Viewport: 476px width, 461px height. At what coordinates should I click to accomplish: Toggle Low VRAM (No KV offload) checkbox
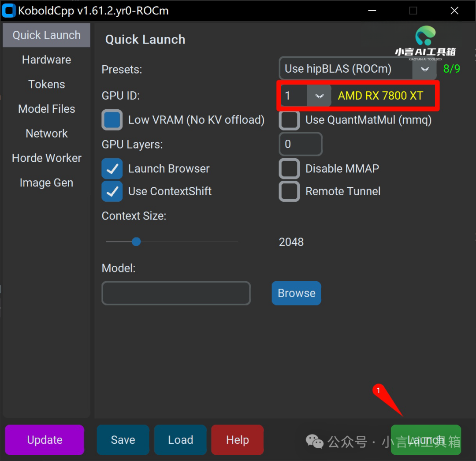tap(112, 120)
